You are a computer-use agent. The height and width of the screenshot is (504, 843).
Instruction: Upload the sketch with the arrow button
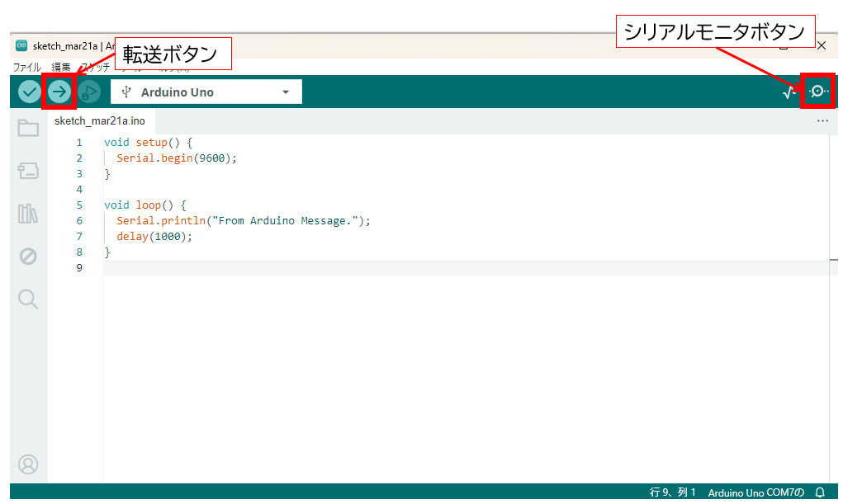[59, 92]
